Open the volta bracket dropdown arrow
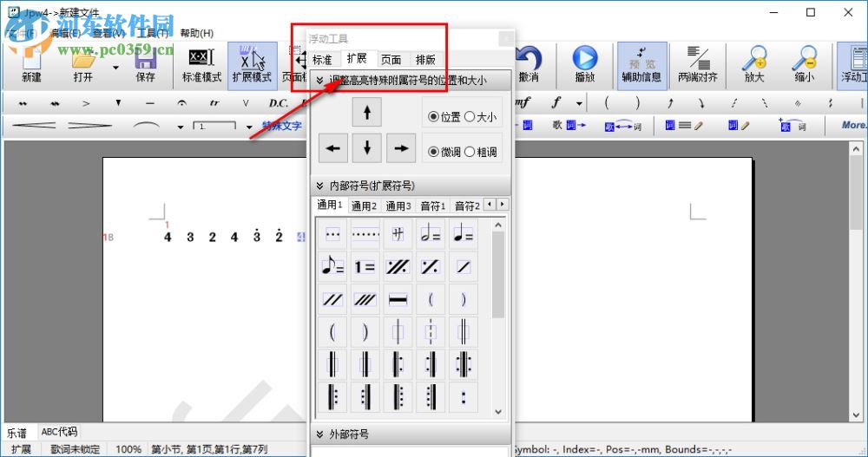 tap(249, 127)
